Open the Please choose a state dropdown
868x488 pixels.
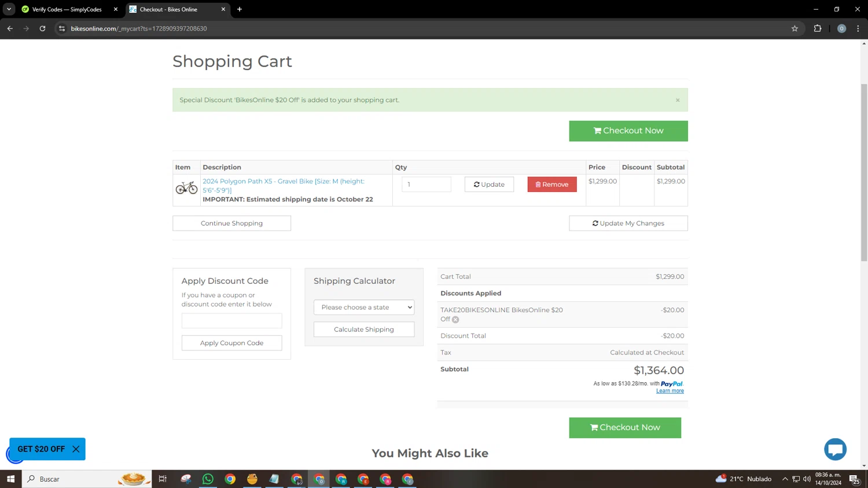pyautogui.click(x=364, y=307)
